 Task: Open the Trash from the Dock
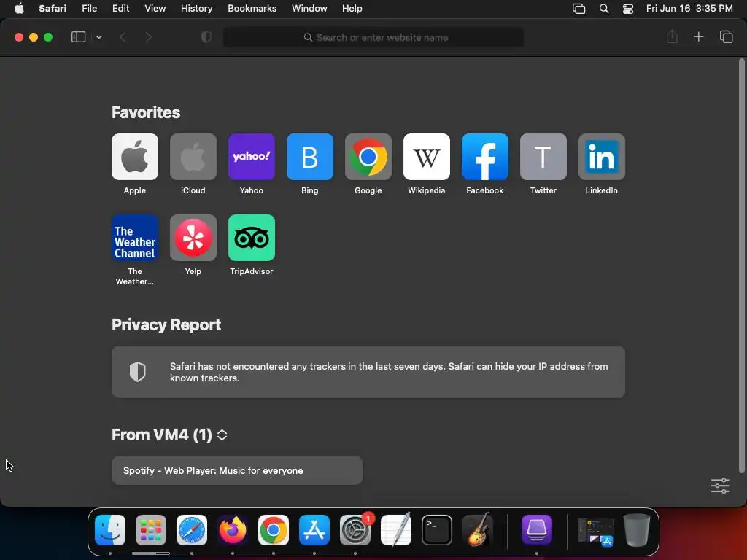[x=637, y=530]
